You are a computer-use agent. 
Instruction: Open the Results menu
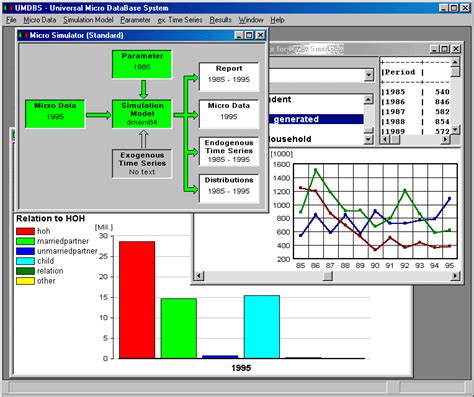[220, 20]
